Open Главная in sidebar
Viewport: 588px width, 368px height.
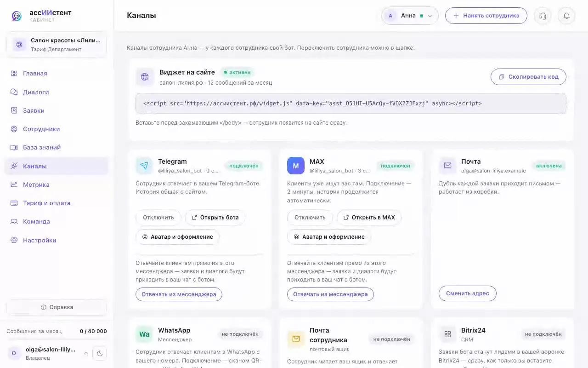pos(56,73)
